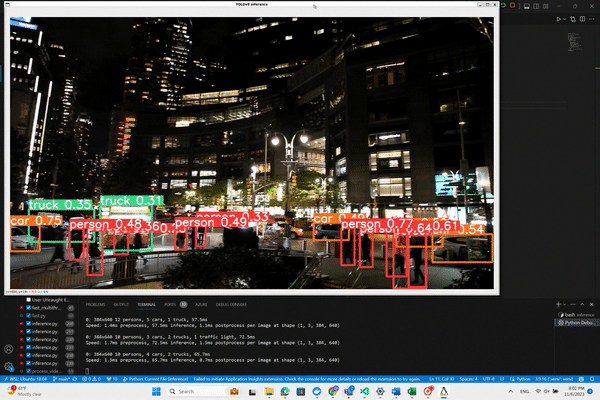The width and height of the screenshot is (600, 400).
Task: Toggle the side bar layout icon
Action: click(536, 6)
